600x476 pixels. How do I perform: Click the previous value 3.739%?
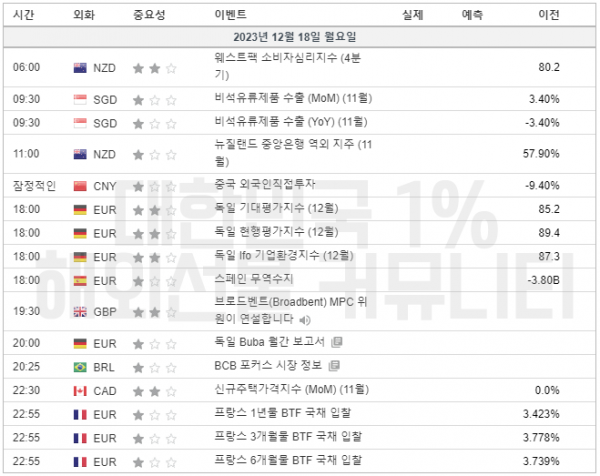[x=541, y=461]
